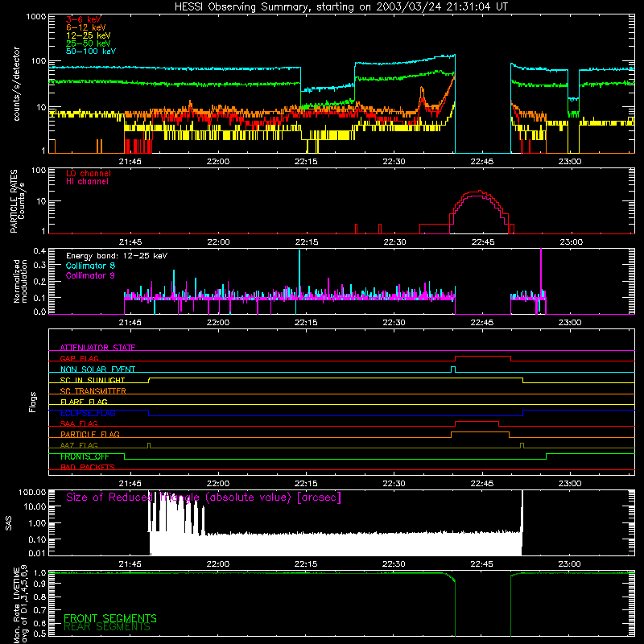Click the REAR SEGMENTS legend label
The height and width of the screenshot is (644, 644).
click(107, 627)
